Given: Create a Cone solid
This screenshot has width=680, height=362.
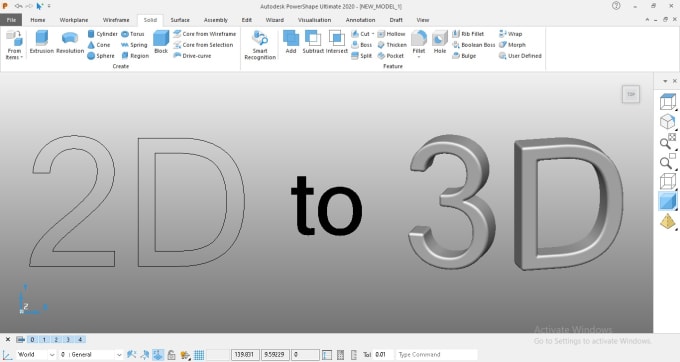Looking at the screenshot, I should (x=99, y=45).
